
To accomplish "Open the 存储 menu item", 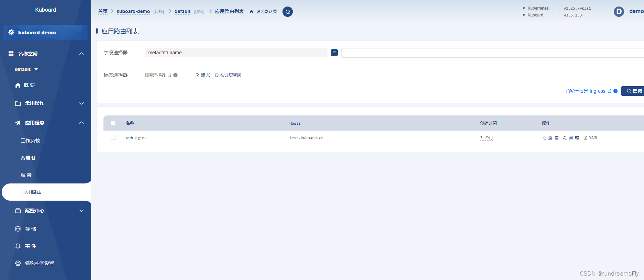I will (x=31, y=229).
